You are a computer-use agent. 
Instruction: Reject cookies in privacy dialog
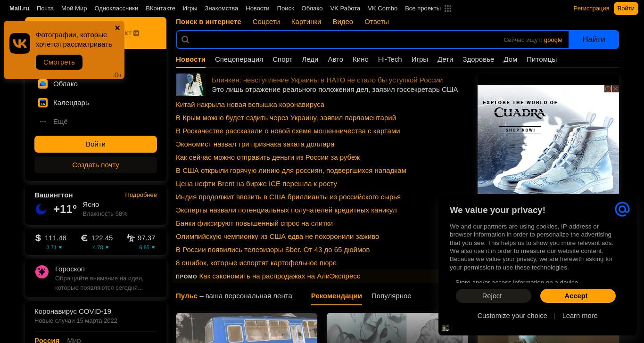click(x=493, y=296)
